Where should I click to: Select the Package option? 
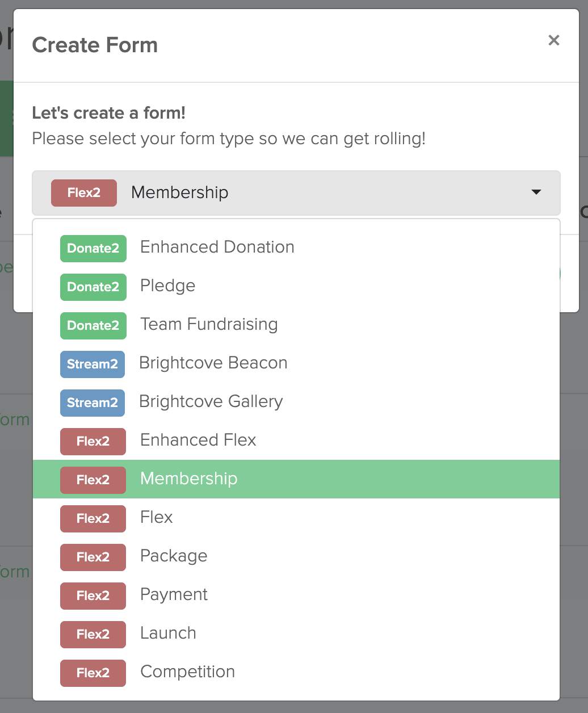click(x=174, y=556)
